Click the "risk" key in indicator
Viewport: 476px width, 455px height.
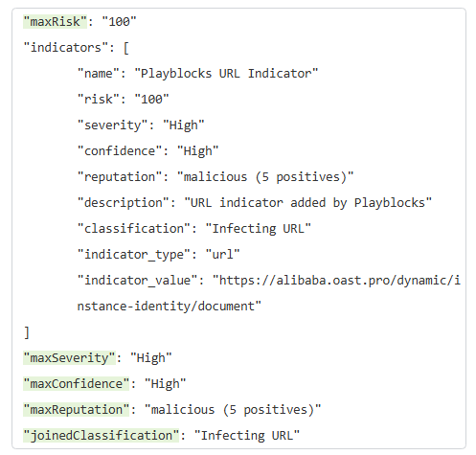[99, 100]
